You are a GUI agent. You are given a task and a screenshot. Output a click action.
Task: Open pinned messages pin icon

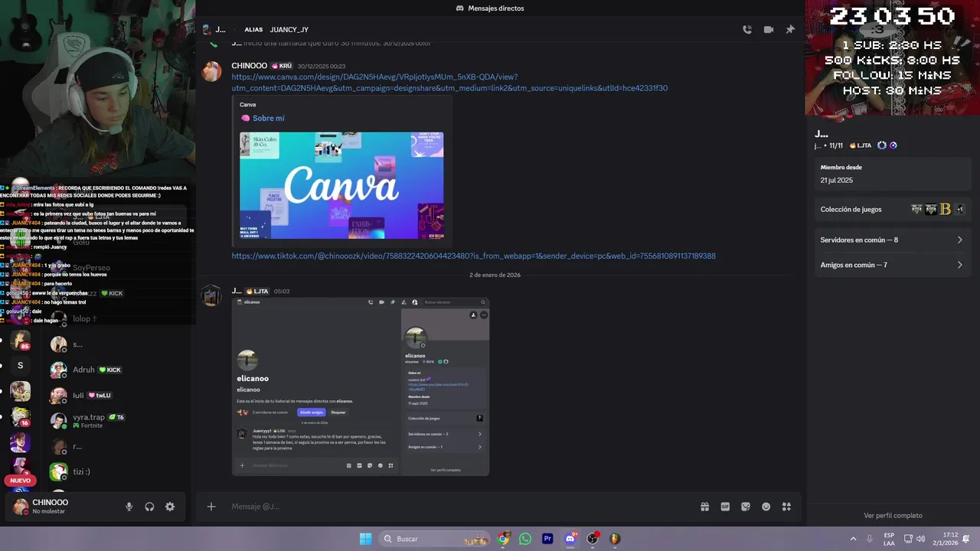pos(790,30)
